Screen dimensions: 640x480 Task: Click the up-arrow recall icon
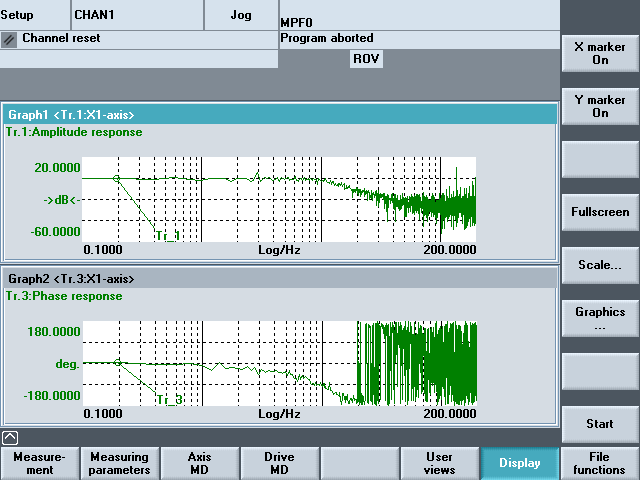pyautogui.click(x=10, y=438)
